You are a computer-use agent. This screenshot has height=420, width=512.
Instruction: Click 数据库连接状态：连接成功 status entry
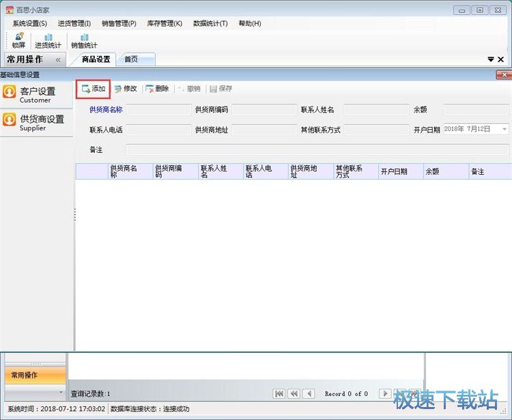click(150, 409)
